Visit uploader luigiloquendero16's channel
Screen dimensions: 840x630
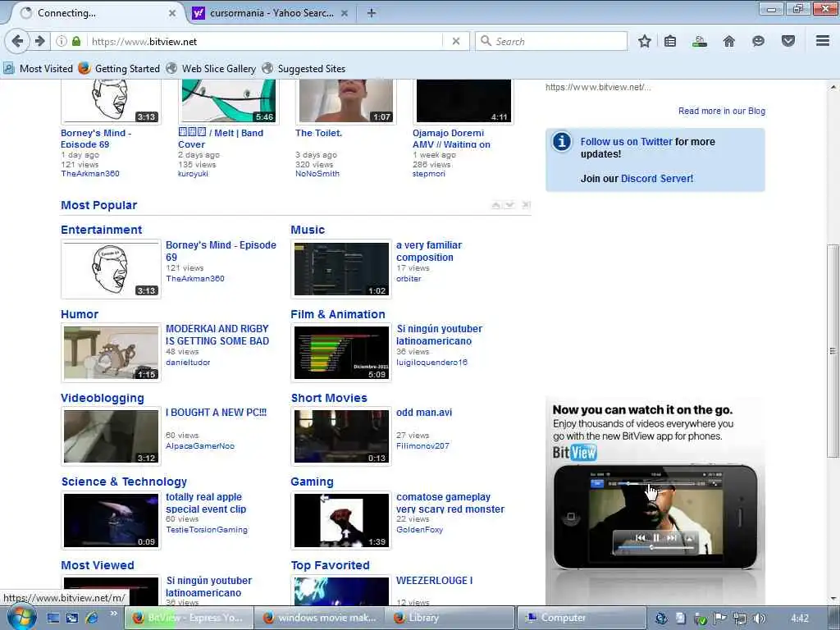tap(431, 362)
